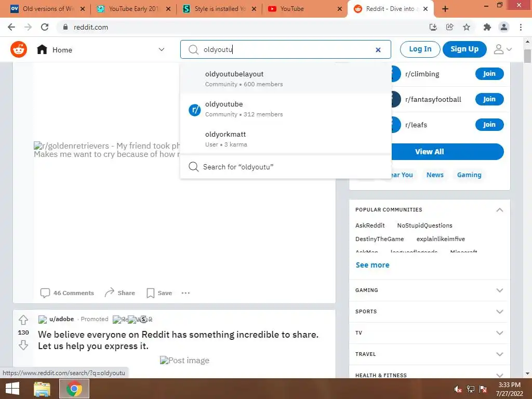
Task: Click the browser forward arrow
Action: [28, 27]
